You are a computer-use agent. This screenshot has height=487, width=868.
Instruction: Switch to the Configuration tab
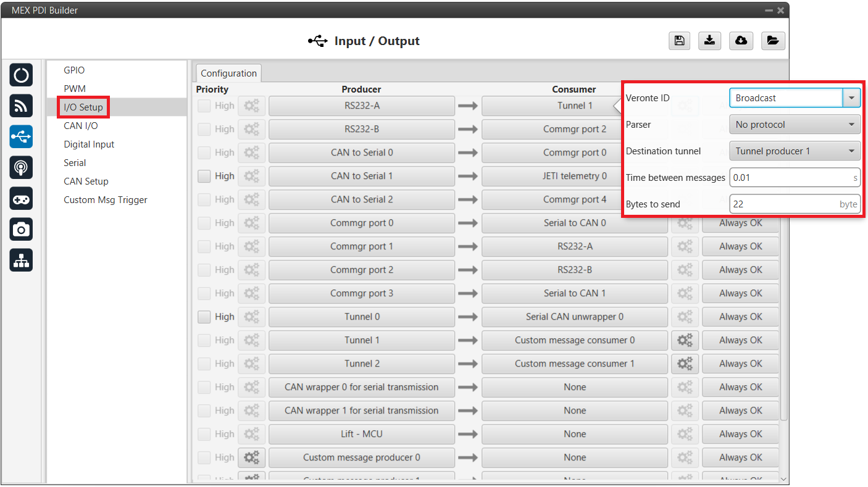(x=228, y=73)
